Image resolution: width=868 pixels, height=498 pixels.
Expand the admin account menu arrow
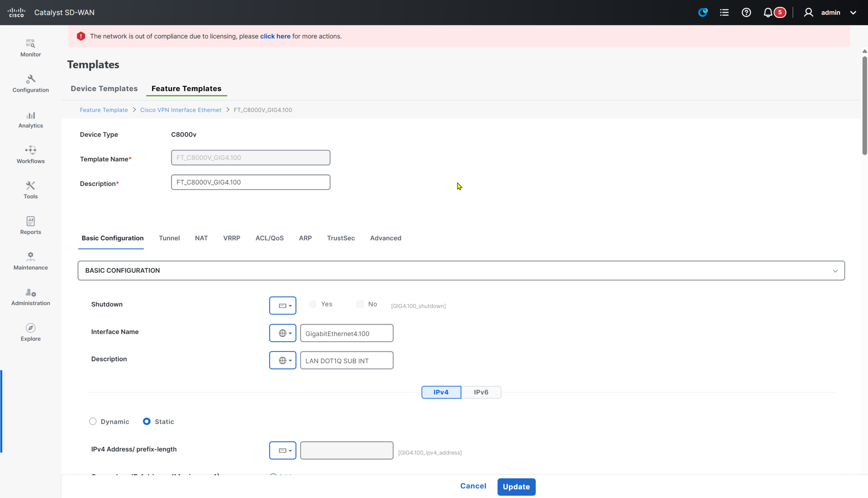coord(853,13)
